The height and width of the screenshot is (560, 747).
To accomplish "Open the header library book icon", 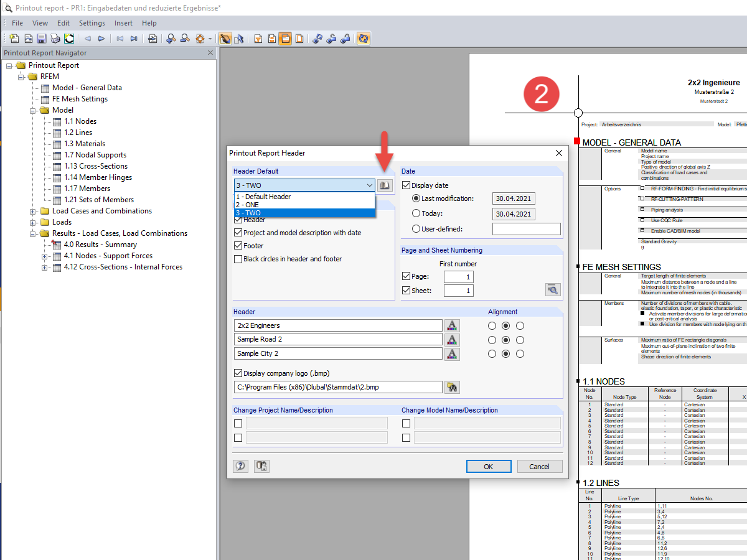I will coord(385,185).
